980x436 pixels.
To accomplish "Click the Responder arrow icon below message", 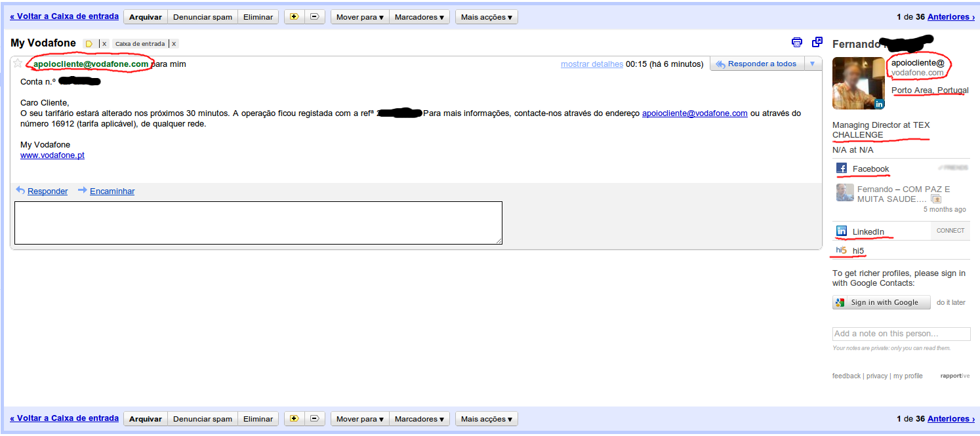I will coord(20,190).
